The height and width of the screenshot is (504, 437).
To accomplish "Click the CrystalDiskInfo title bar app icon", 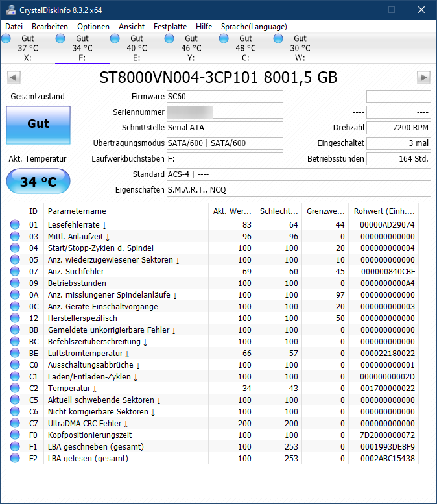I will click(10, 10).
